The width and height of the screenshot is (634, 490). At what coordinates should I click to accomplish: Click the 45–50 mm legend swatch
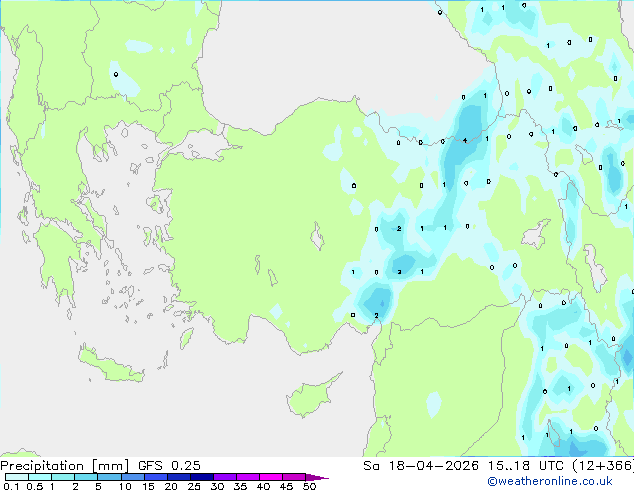tap(294, 477)
